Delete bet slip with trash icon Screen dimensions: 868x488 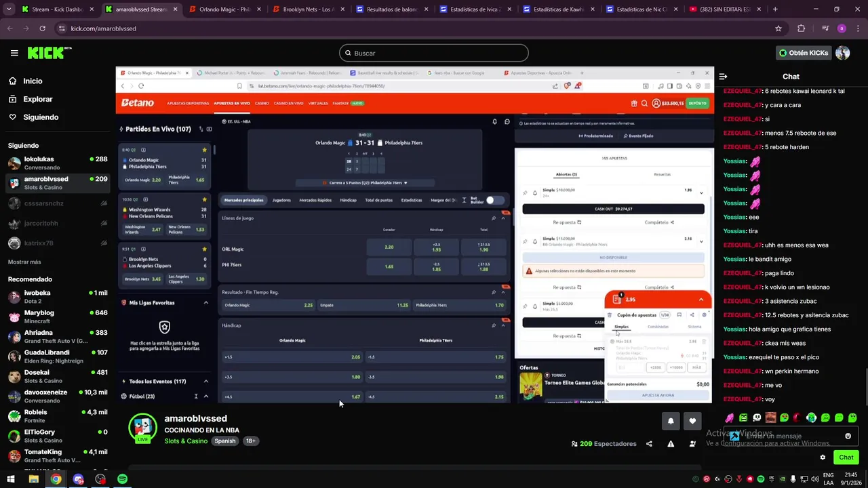pyautogui.click(x=610, y=315)
